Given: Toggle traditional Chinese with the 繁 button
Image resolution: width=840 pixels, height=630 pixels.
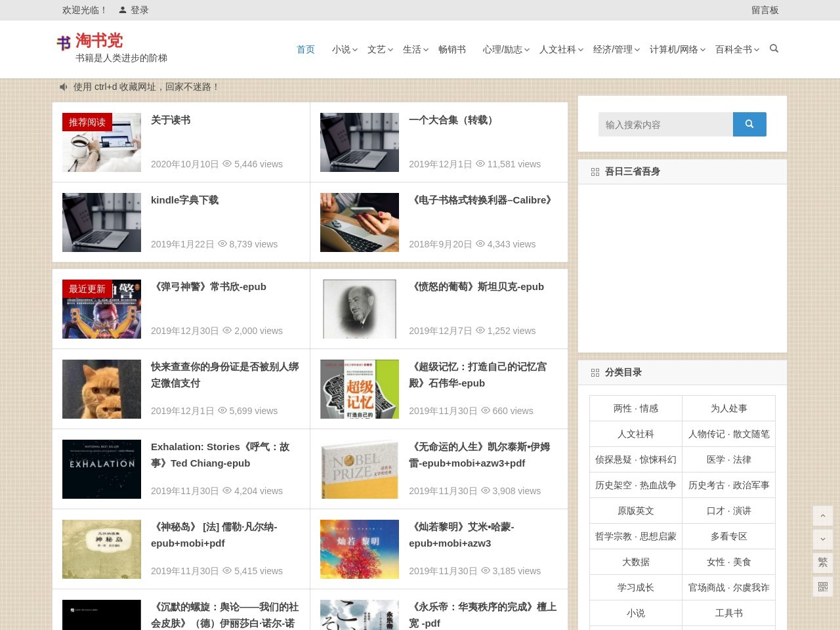Looking at the screenshot, I should (823, 563).
